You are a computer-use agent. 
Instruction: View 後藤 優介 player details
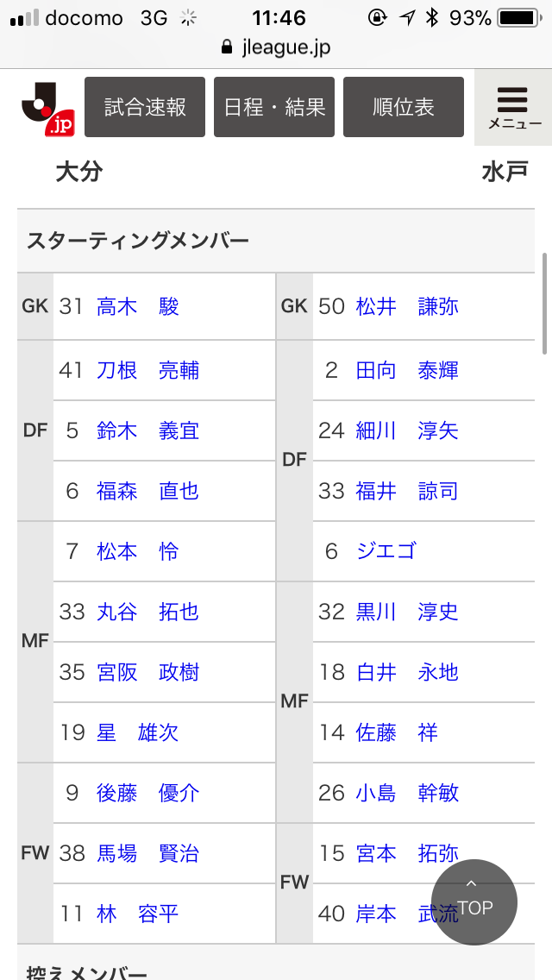coord(147,793)
